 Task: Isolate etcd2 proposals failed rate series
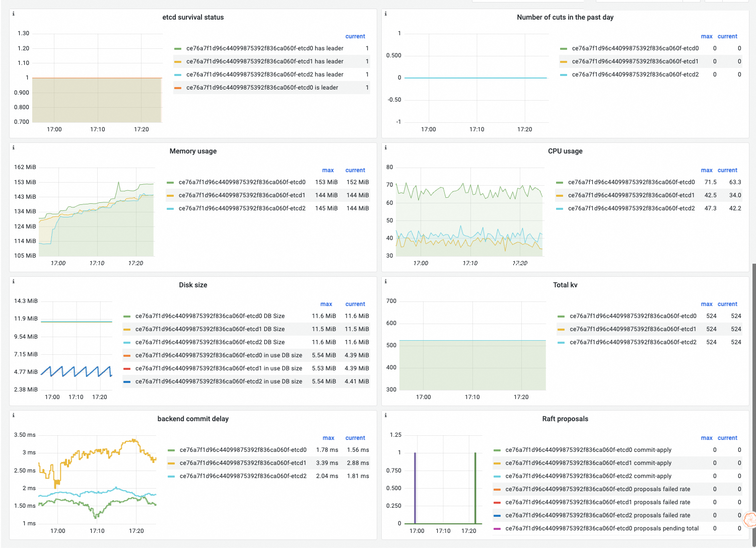point(598,515)
